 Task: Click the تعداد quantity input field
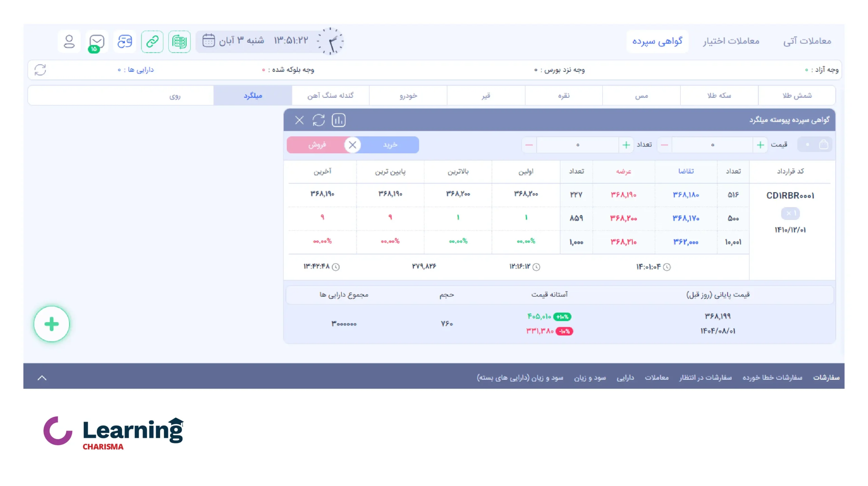point(577,145)
